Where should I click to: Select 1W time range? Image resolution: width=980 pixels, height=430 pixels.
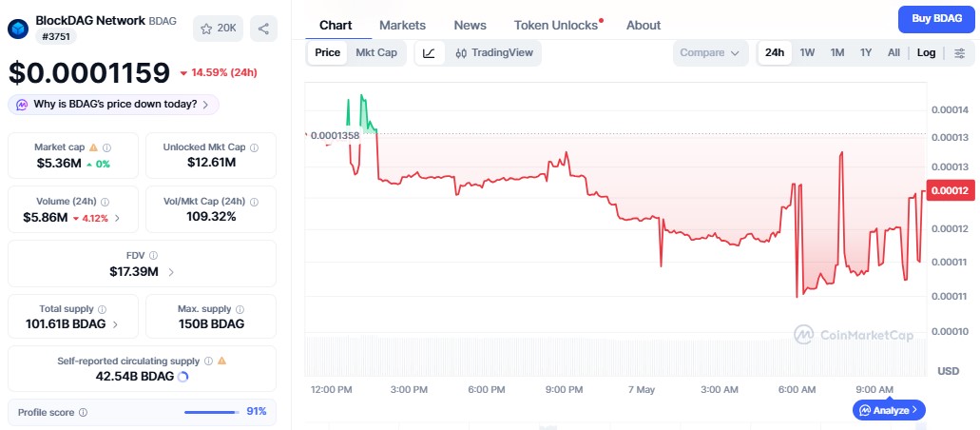pyautogui.click(x=807, y=53)
